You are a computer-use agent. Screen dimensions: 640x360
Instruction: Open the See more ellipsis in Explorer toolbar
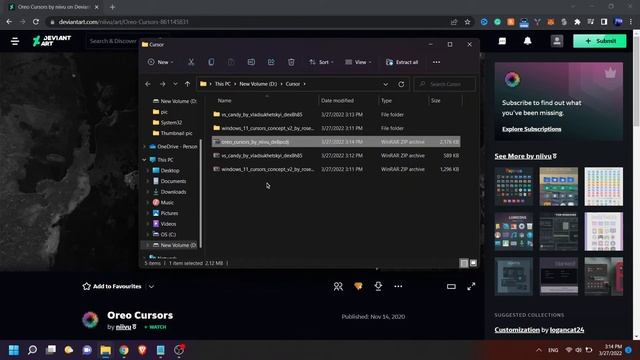(x=436, y=62)
